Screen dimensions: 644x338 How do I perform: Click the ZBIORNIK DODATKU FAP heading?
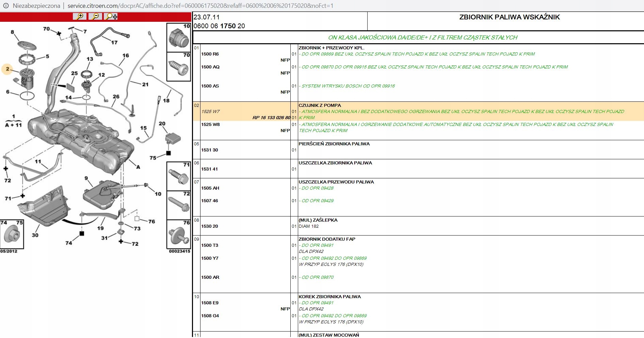pos(327,239)
